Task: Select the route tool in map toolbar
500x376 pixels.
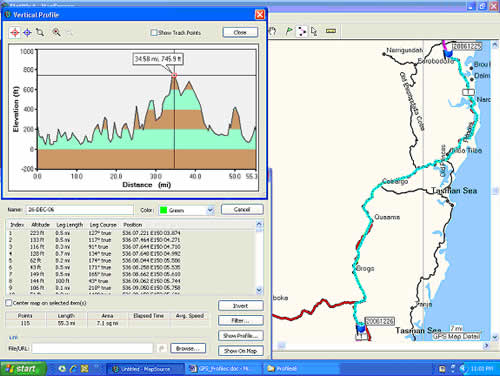Action: (302, 31)
